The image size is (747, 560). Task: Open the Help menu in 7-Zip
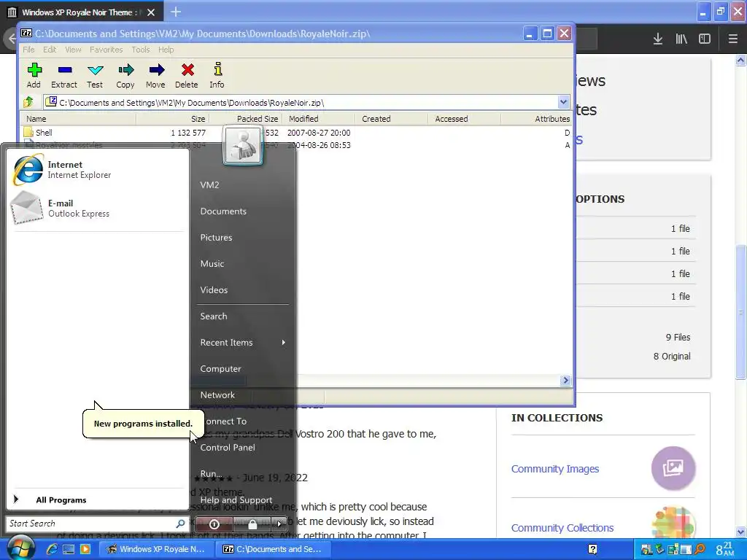pos(166,50)
